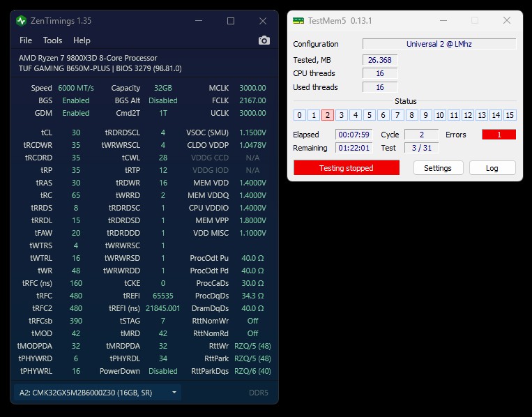This screenshot has height=417, width=532.
Task: Select thread status box 5
Action: [370, 115]
